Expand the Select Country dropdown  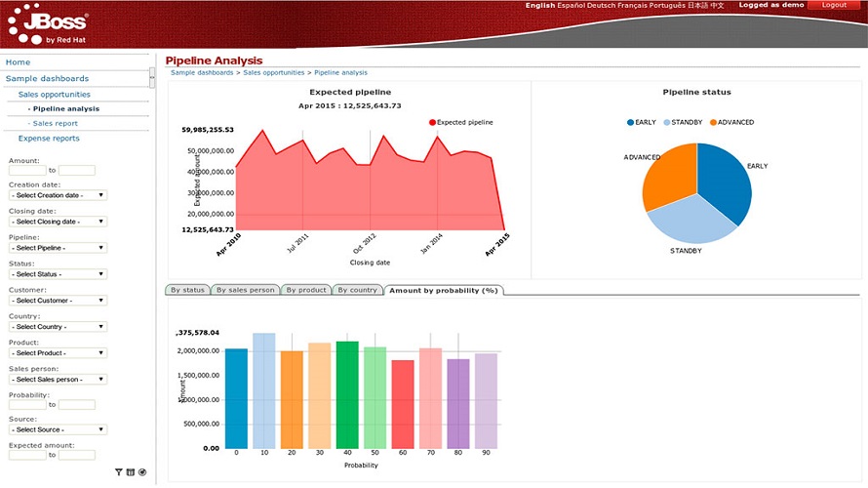click(59, 327)
